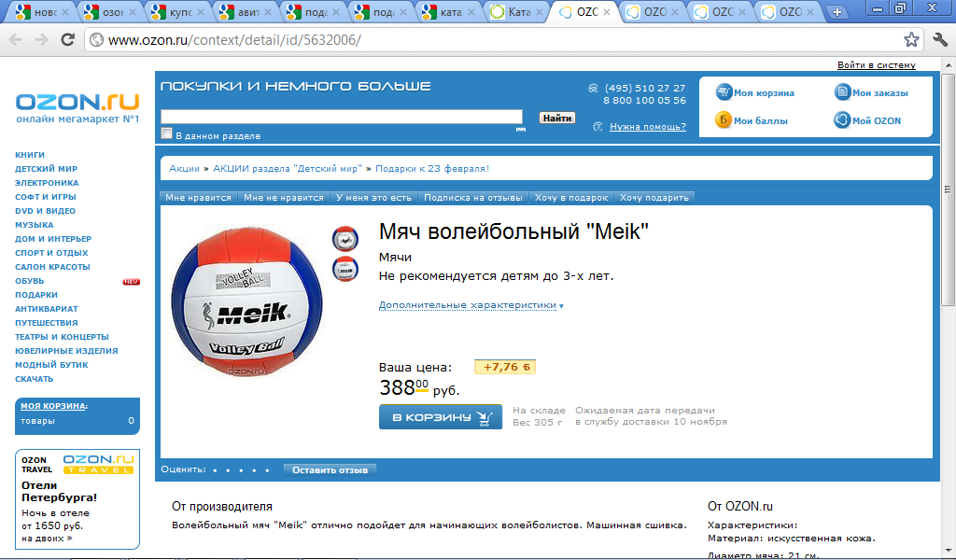
Task: Open МОДНЫЙ БУТИК category
Action: pos(51,365)
